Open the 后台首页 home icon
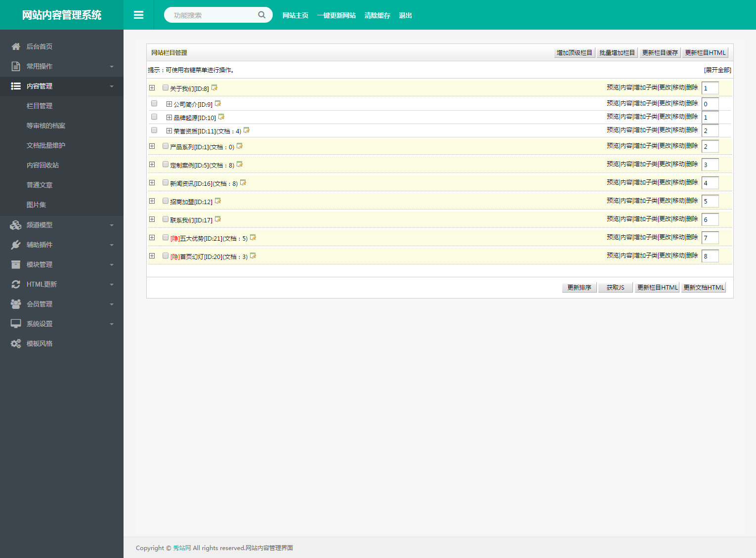 tap(16, 46)
